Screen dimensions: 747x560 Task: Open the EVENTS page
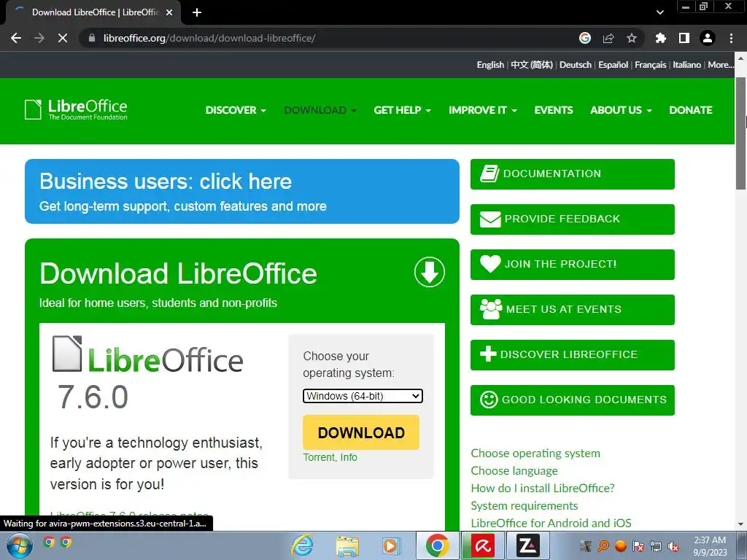coord(554,110)
